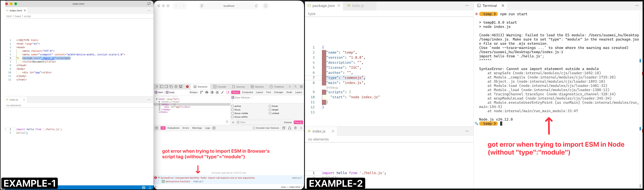Expand the collapsed head element node
Image resolution: width=644 pixels, height=190 pixels.
[x=160, y=102]
